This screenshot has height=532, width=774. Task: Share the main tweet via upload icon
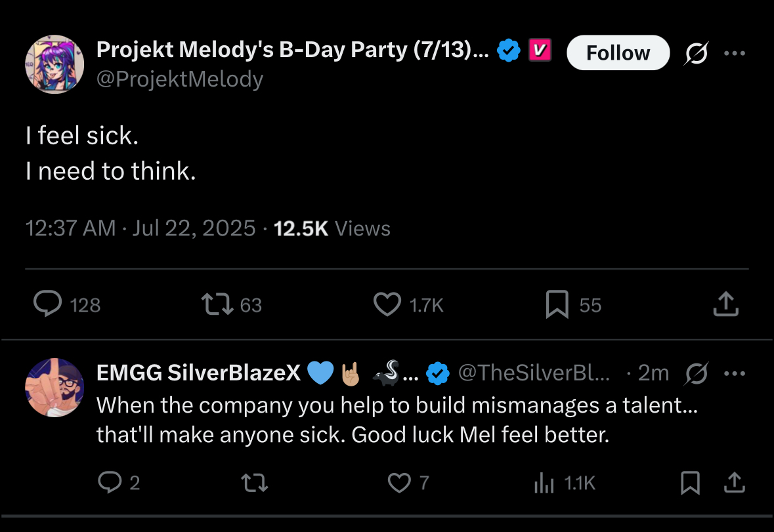[x=725, y=304]
